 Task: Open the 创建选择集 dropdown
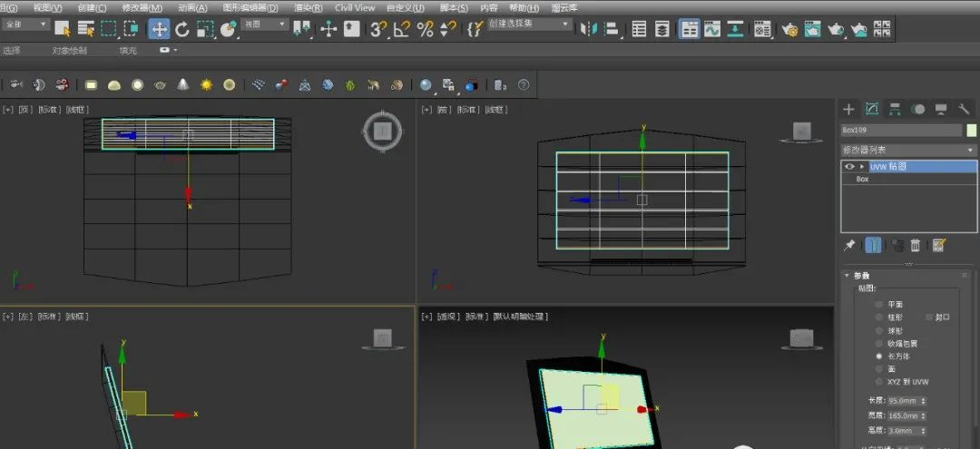[x=529, y=24]
